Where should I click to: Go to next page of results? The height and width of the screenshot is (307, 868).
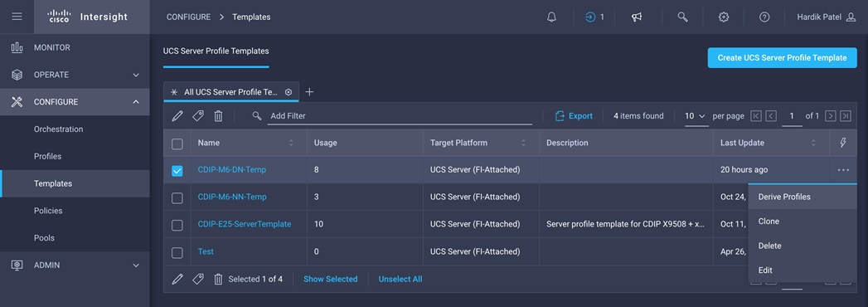pos(831,116)
